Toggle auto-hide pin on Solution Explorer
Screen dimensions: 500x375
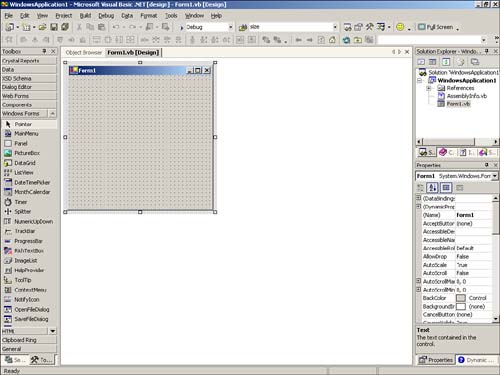(x=487, y=51)
